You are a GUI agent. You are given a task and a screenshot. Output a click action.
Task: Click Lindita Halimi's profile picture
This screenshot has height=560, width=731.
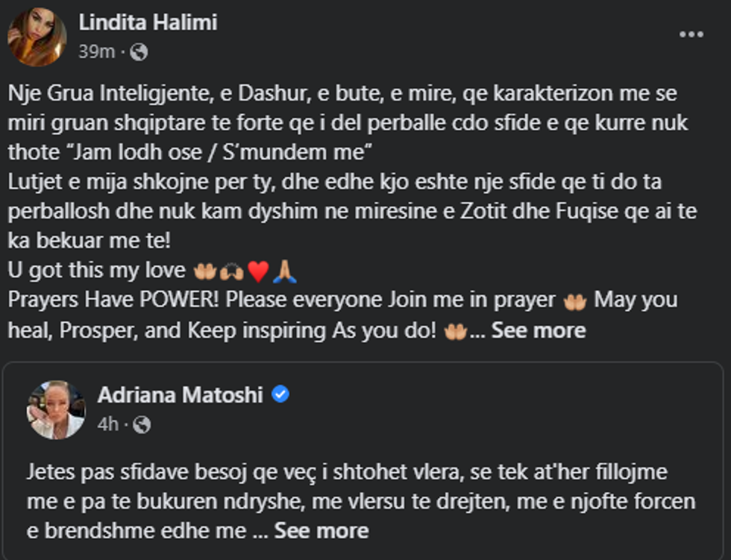37,37
